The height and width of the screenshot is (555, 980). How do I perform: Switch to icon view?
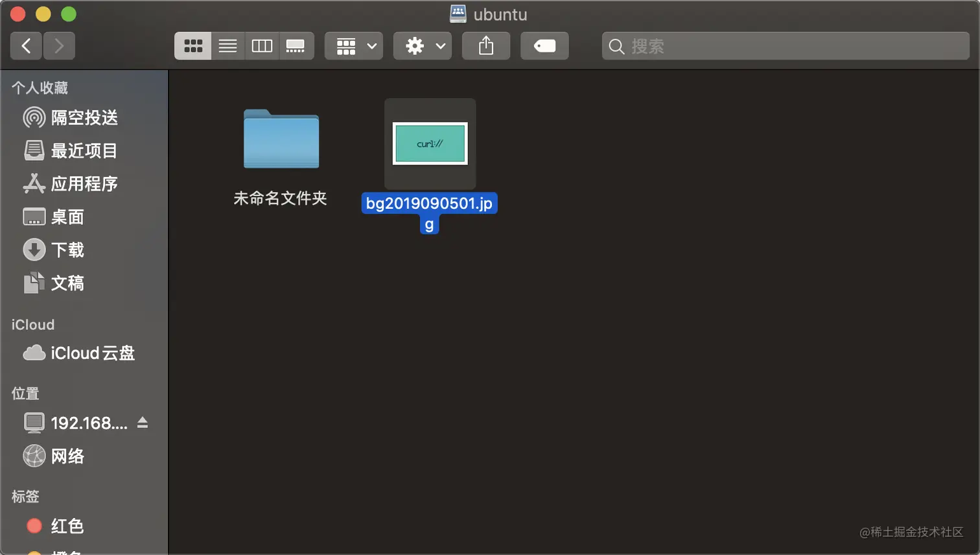click(x=192, y=46)
